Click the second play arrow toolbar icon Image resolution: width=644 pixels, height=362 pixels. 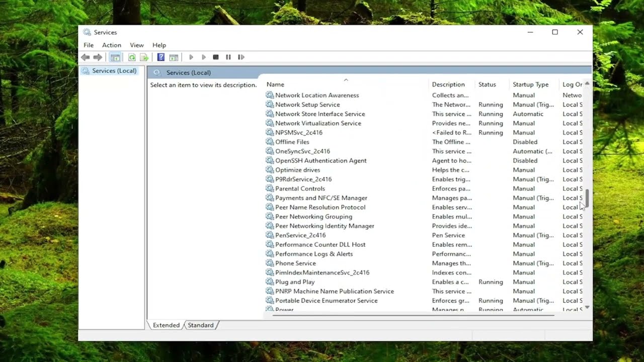coord(203,57)
